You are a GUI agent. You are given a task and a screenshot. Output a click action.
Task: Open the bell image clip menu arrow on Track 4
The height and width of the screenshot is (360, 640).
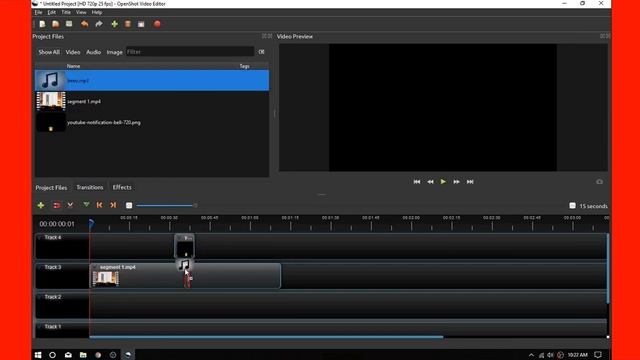[180, 238]
